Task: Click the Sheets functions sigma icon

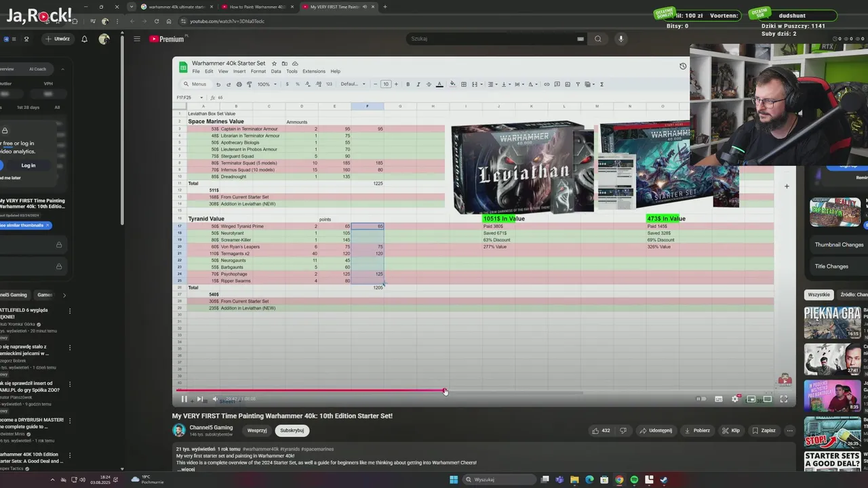Action: pos(601,84)
